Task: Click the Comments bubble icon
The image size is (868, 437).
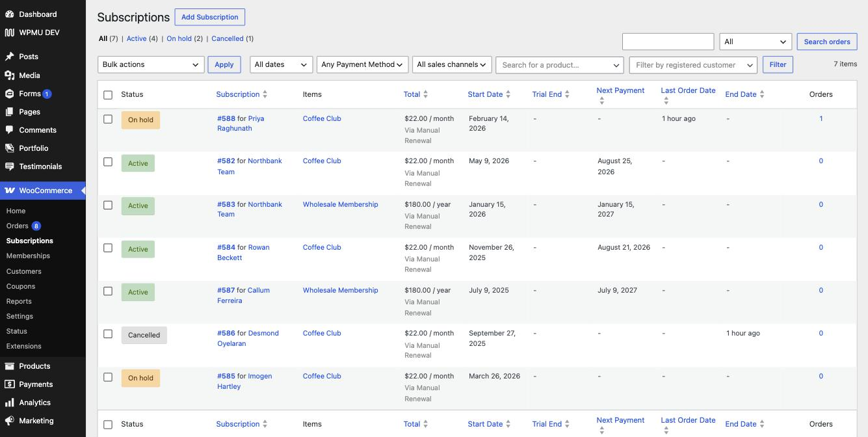Action: point(10,130)
